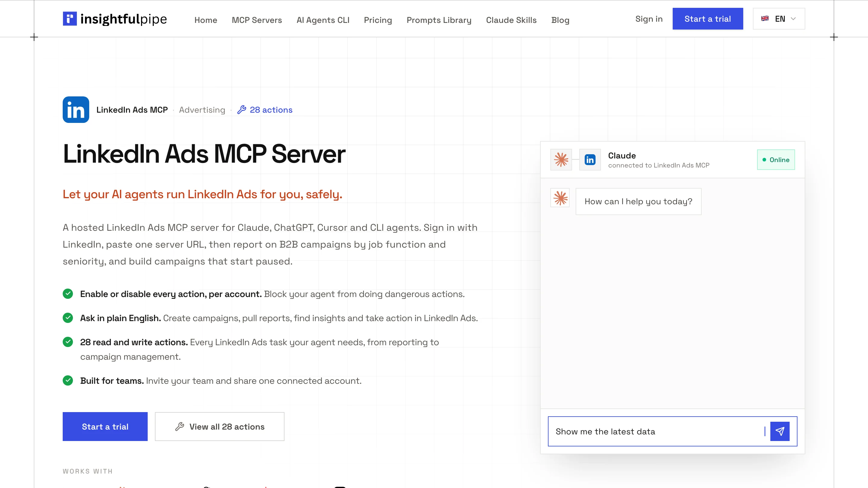Click the Claude starburst icon in chat header

(x=561, y=160)
